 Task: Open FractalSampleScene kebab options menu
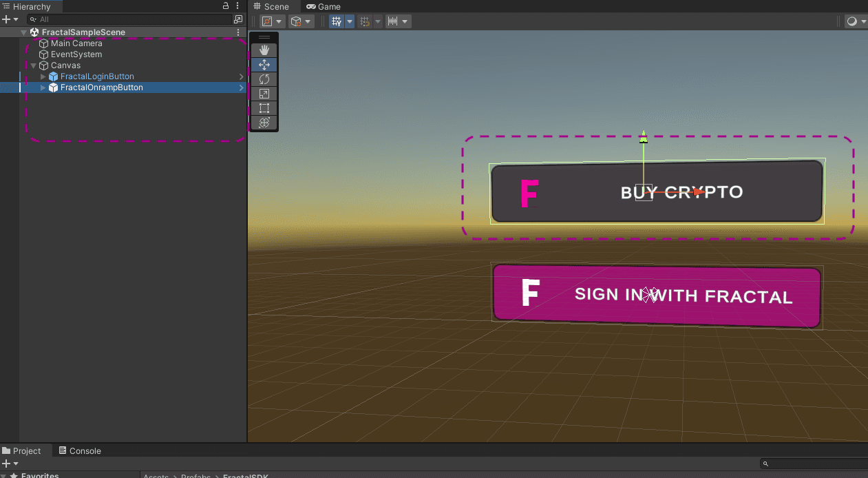click(238, 32)
